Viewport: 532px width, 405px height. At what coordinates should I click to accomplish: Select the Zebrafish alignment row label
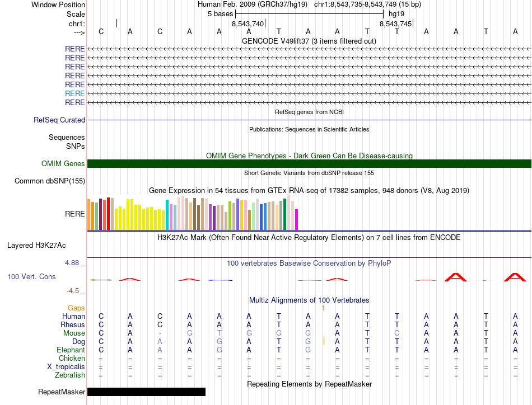70,375
